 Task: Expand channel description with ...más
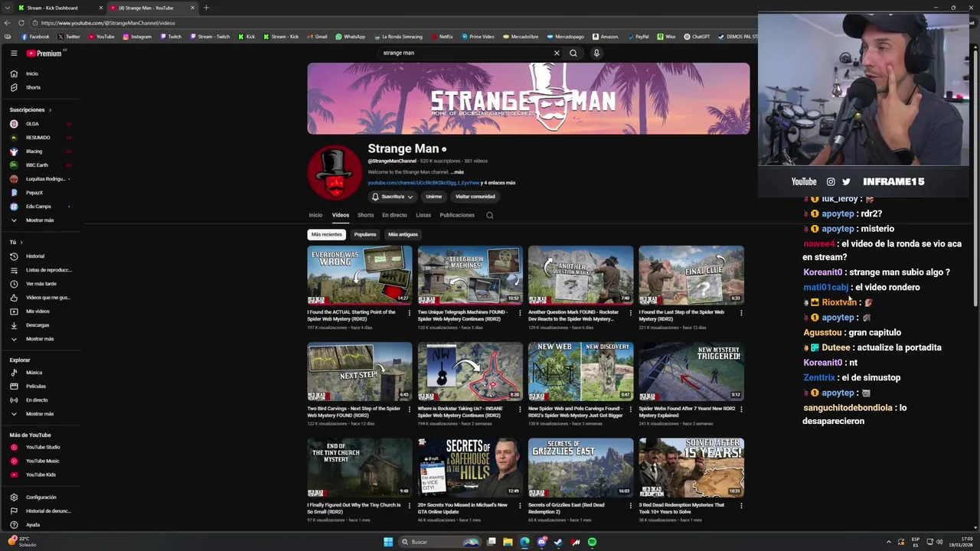457,172
